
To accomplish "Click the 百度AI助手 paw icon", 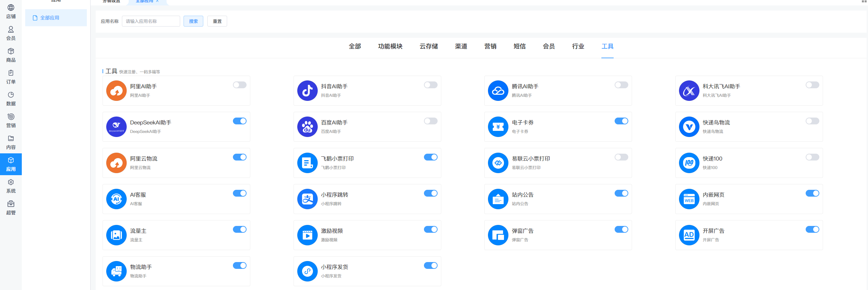I will (307, 127).
